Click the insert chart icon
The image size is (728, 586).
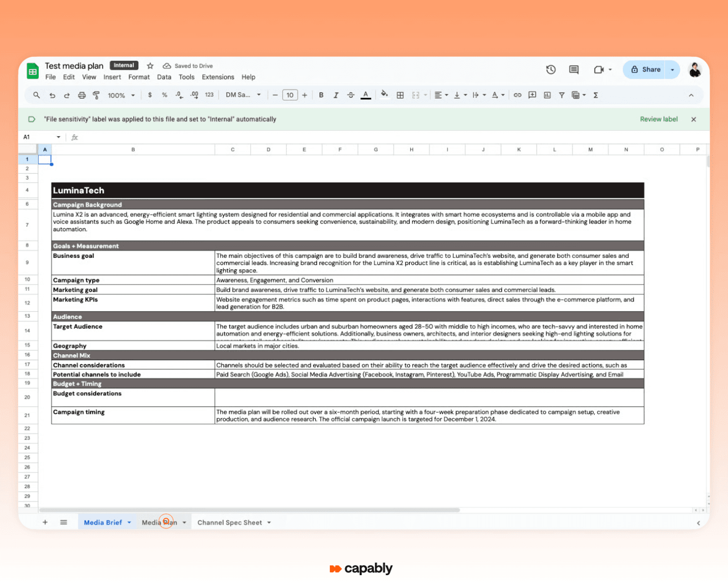tap(547, 95)
